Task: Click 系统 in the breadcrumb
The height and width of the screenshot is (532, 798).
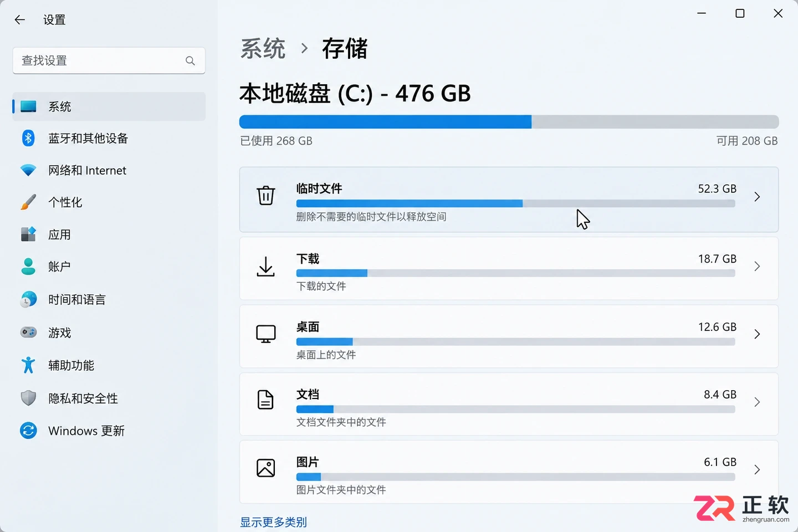Action: (263, 49)
